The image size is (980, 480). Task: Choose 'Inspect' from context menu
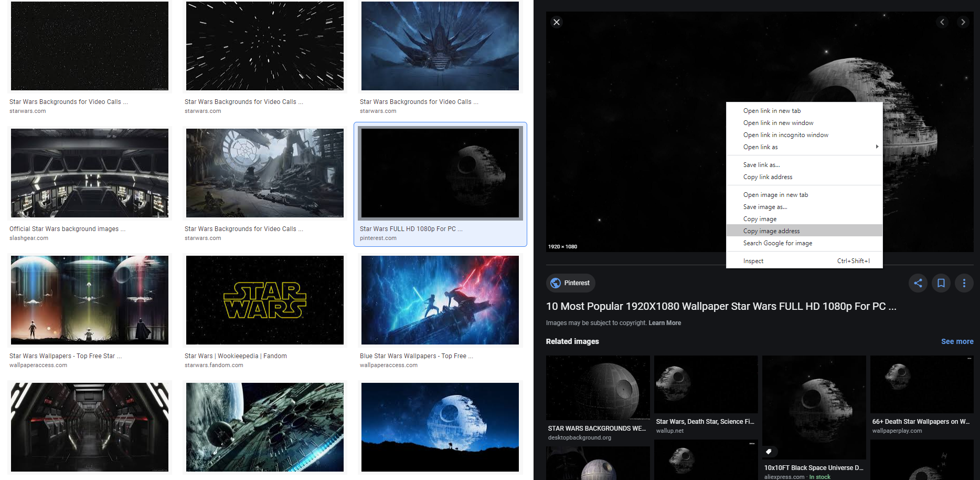pyautogui.click(x=804, y=261)
